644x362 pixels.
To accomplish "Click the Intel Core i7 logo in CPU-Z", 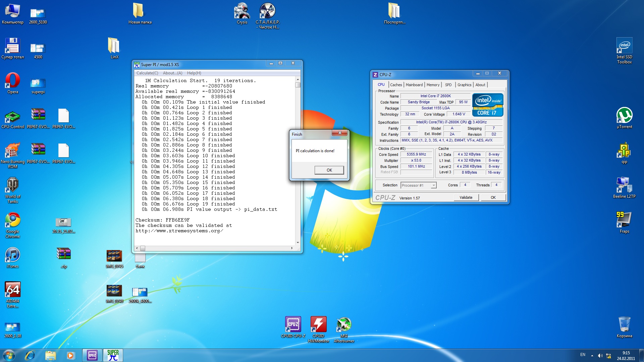I will click(488, 105).
